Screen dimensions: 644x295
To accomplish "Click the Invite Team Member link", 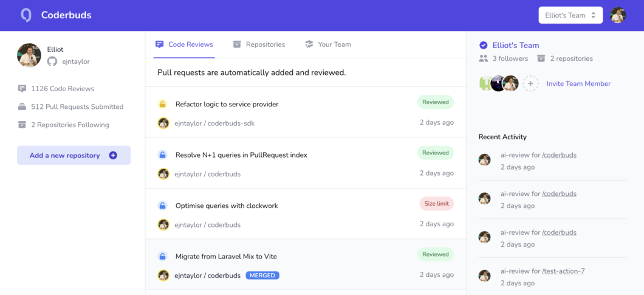I will [x=578, y=83].
